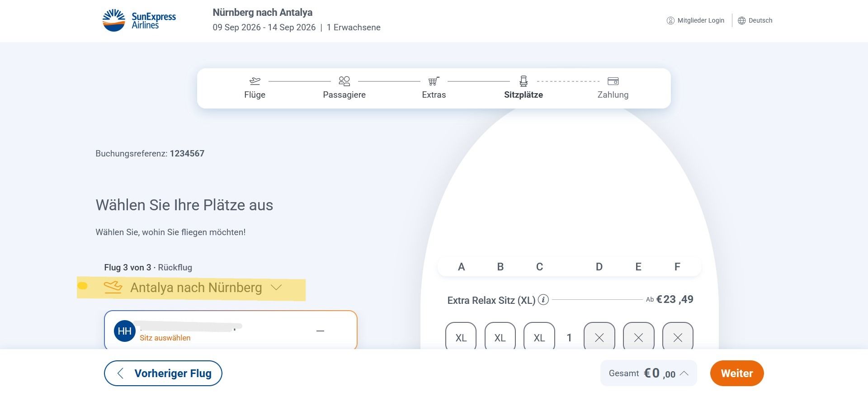Click column letter A header
868x397 pixels.
[461, 267]
